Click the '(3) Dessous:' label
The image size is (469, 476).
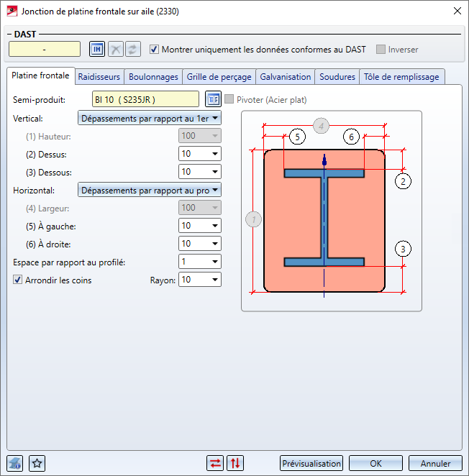49,173
